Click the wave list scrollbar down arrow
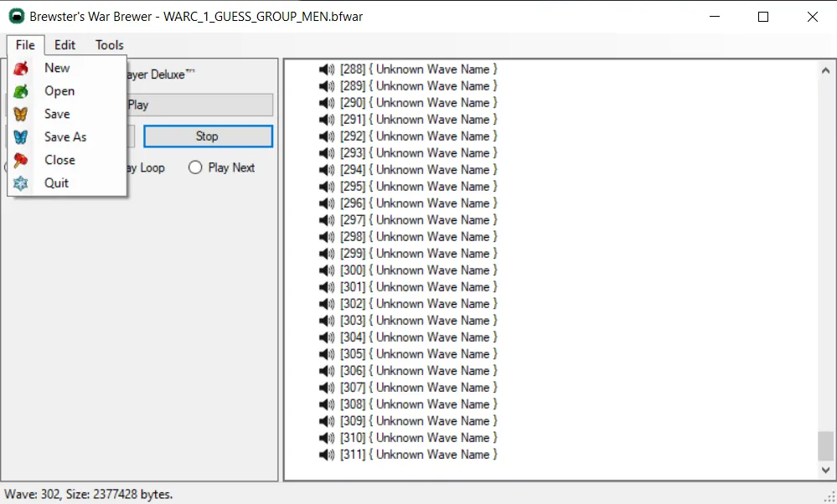Screen dimensions: 837x504 pos(825,471)
